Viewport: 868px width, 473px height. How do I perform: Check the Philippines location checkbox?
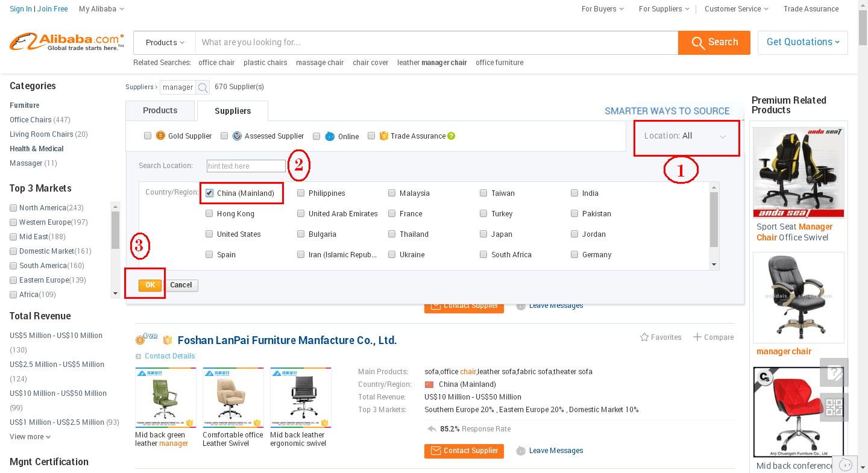[301, 193]
